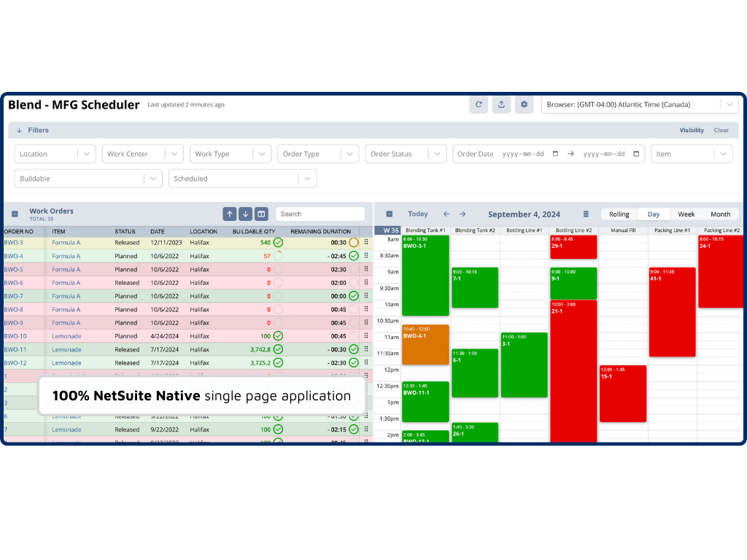Image resolution: width=747 pixels, height=560 pixels.
Task: Click the move up arrow button
Action: tap(230, 214)
